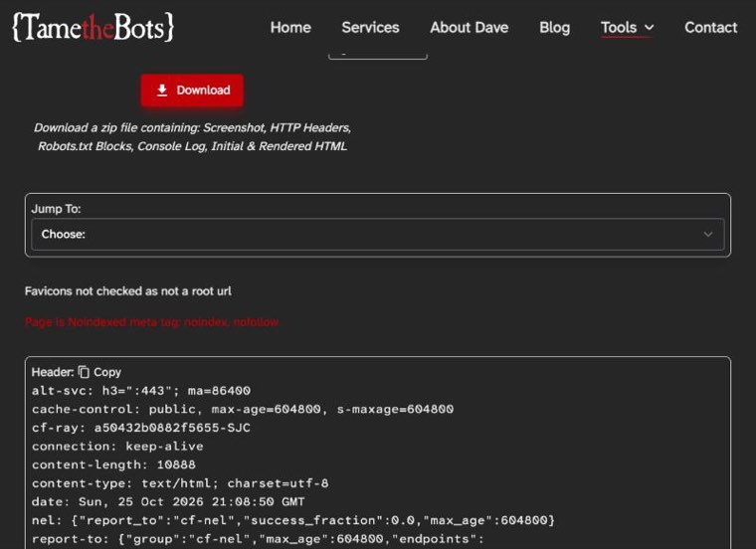The height and width of the screenshot is (549, 756).
Task: Click the copy clipboard icon
Action: (84, 372)
